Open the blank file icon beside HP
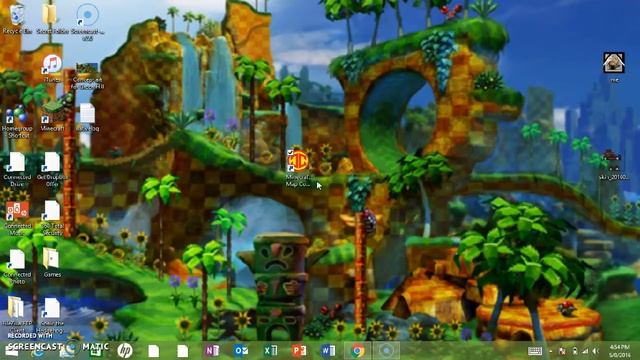The image size is (640, 360). click(x=153, y=351)
